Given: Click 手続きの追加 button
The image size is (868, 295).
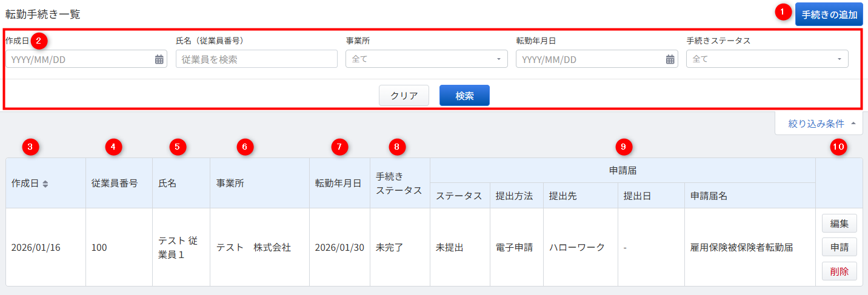Looking at the screenshot, I should [829, 14].
